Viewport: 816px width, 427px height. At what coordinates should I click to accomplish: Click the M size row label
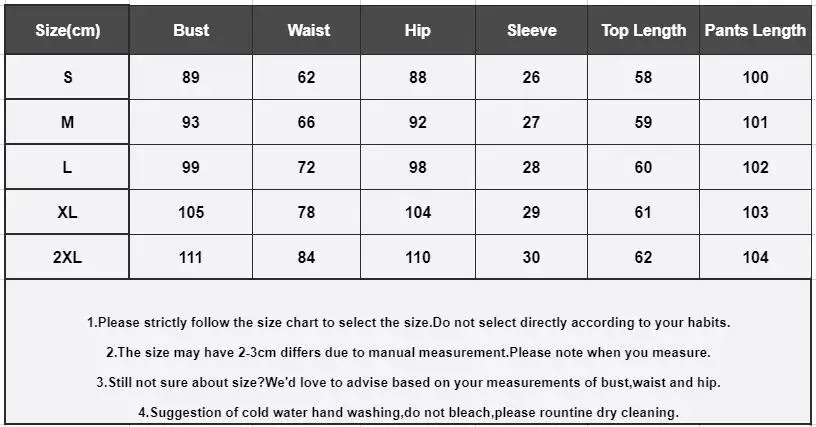pyautogui.click(x=67, y=122)
